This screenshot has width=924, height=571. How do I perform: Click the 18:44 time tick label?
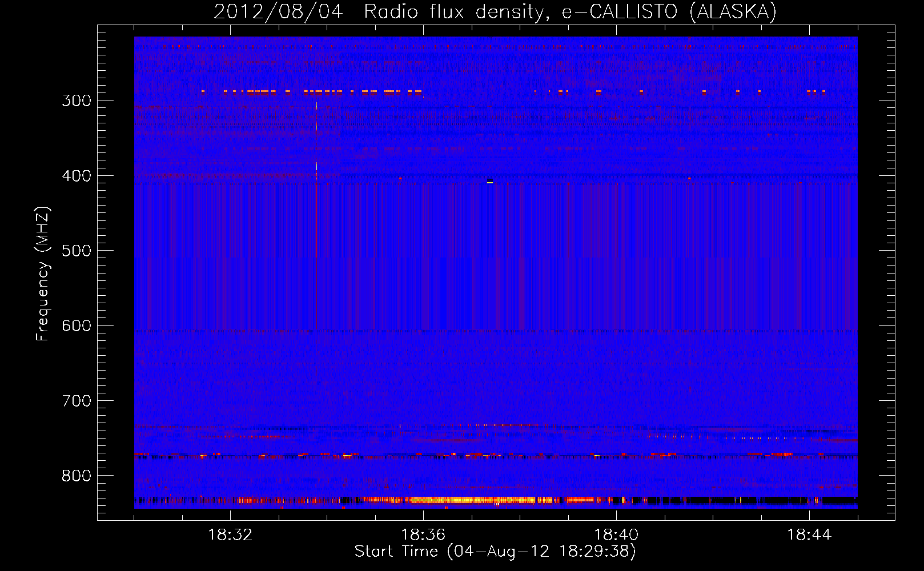click(809, 535)
